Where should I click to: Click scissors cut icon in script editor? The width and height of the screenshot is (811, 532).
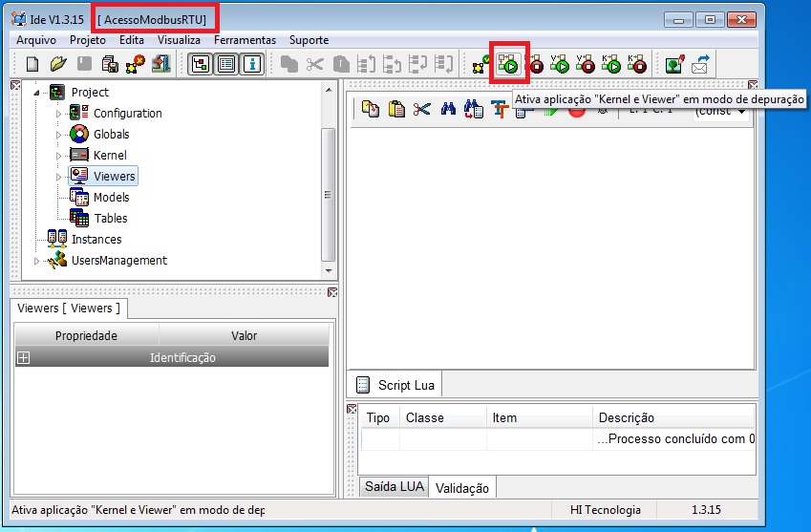[422, 109]
